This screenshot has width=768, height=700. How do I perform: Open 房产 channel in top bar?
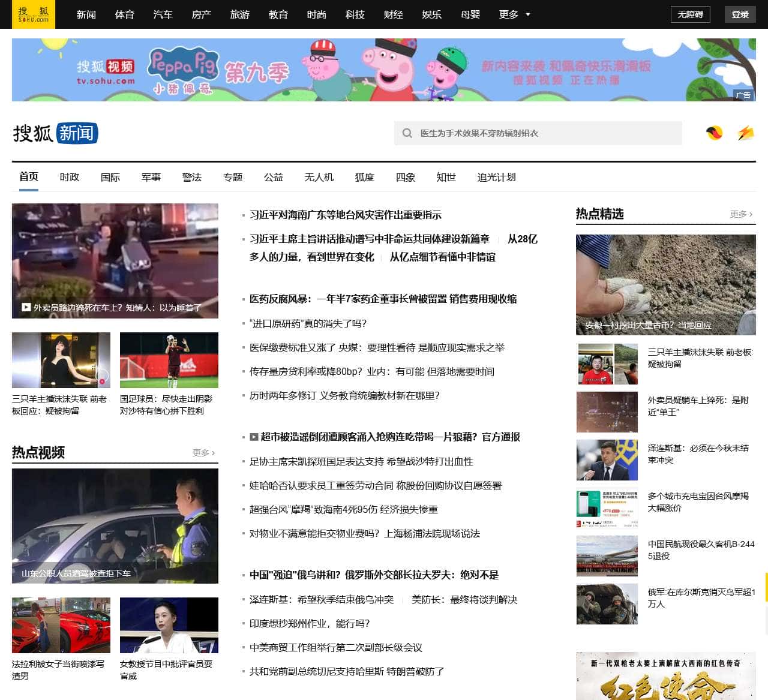(x=202, y=14)
